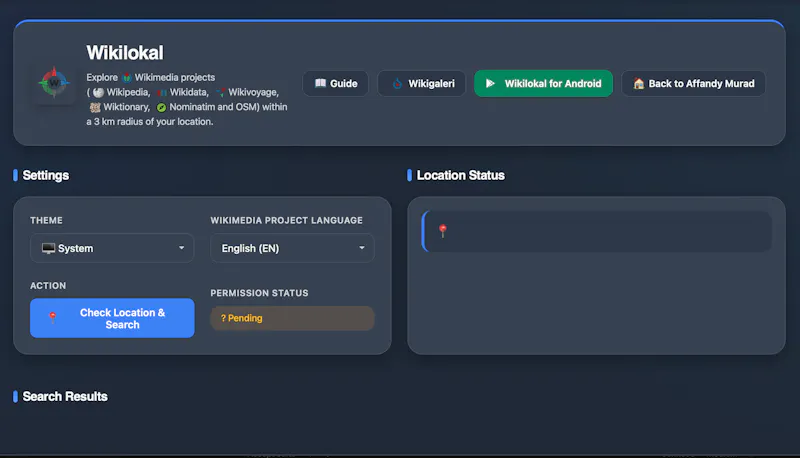Image resolution: width=800 pixels, height=458 pixels.
Task: Click the book icon on Guide button
Action: click(x=320, y=83)
